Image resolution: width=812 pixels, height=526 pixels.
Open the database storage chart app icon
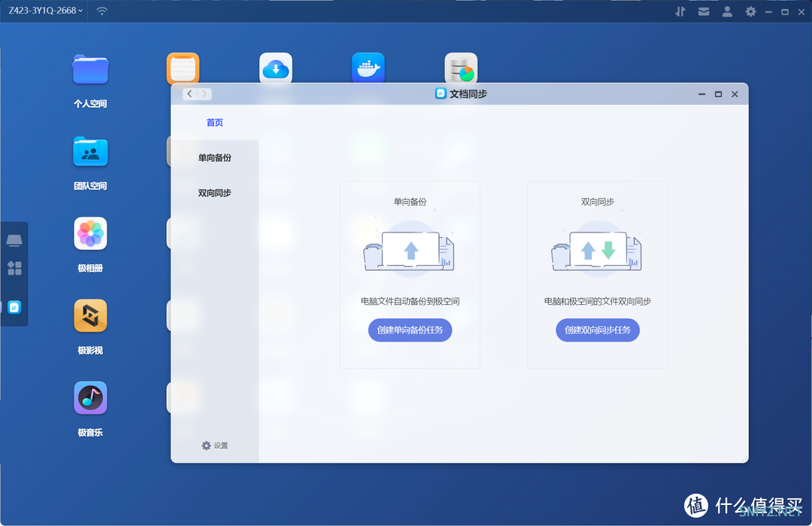tap(461, 68)
